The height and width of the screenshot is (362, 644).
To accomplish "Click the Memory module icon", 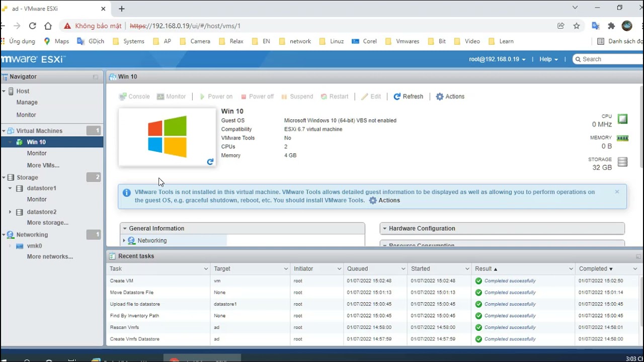I will 623,138.
